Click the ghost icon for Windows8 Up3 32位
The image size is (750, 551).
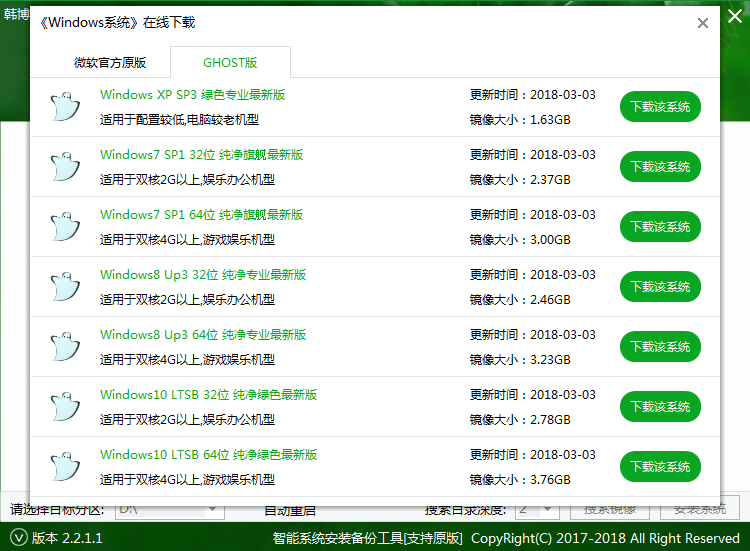pos(64,287)
